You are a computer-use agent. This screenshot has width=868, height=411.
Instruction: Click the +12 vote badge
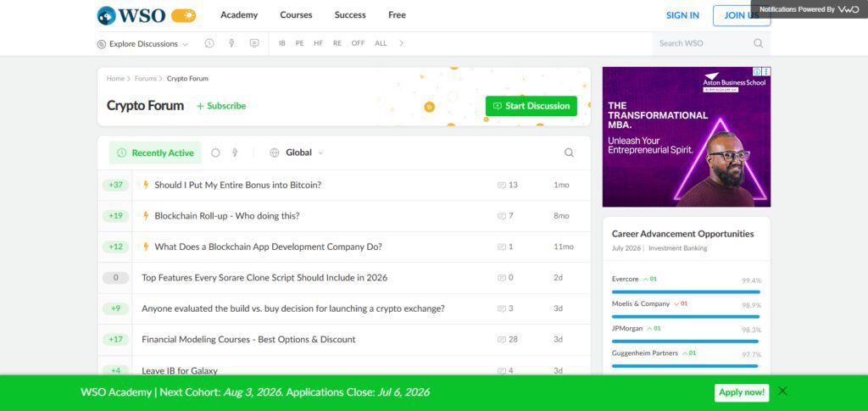coord(115,247)
